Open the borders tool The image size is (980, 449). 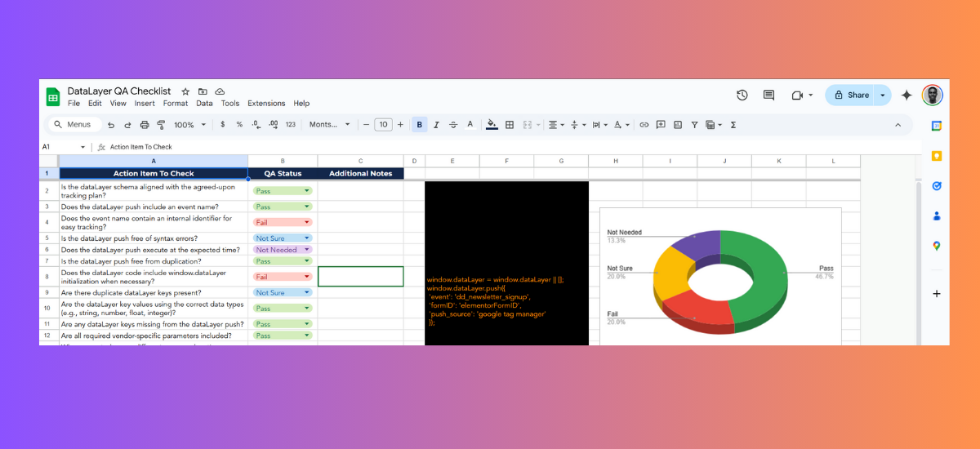point(510,125)
